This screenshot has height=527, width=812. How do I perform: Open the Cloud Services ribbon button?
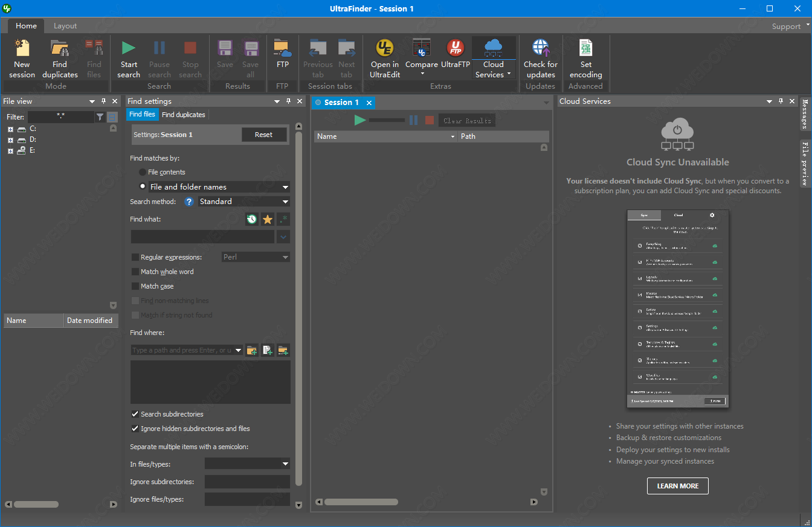pyautogui.click(x=493, y=59)
